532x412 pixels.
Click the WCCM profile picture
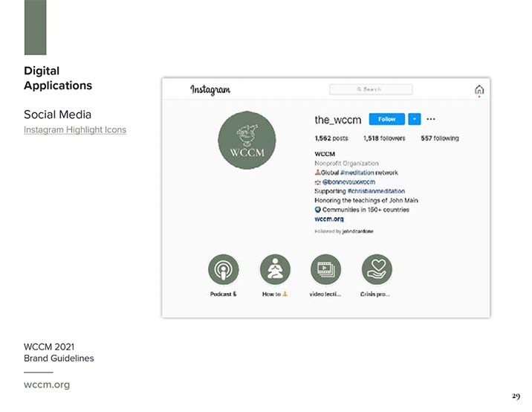click(247, 140)
